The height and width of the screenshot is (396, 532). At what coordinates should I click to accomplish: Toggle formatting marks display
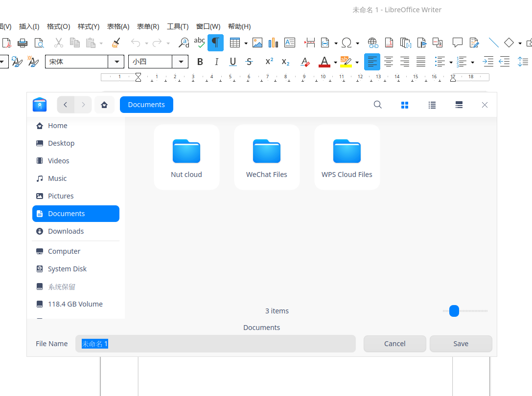(x=216, y=43)
